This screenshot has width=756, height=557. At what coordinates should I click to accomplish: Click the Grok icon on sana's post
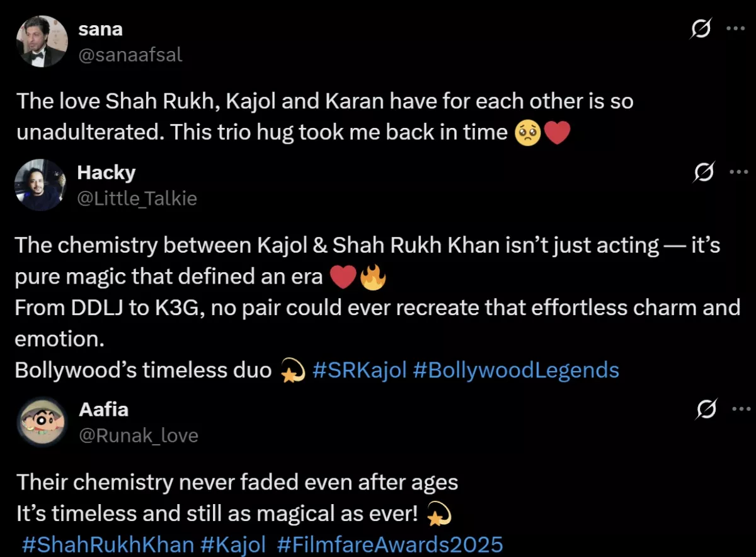(701, 29)
